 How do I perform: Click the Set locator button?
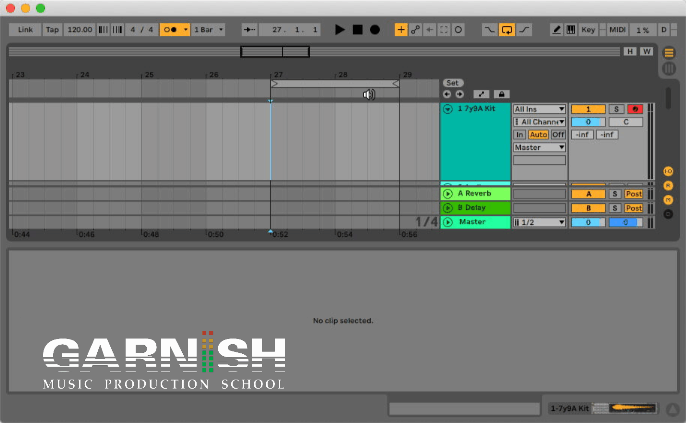[452, 83]
